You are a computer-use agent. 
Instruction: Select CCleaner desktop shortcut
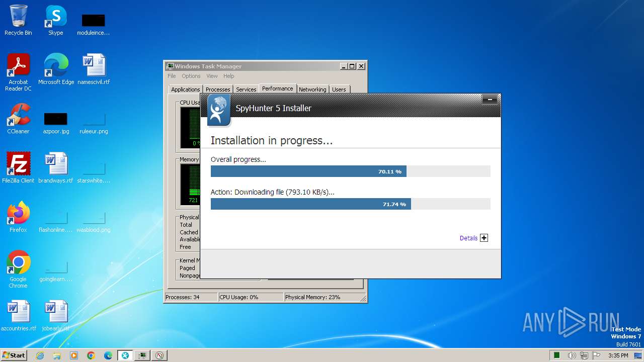tap(18, 119)
